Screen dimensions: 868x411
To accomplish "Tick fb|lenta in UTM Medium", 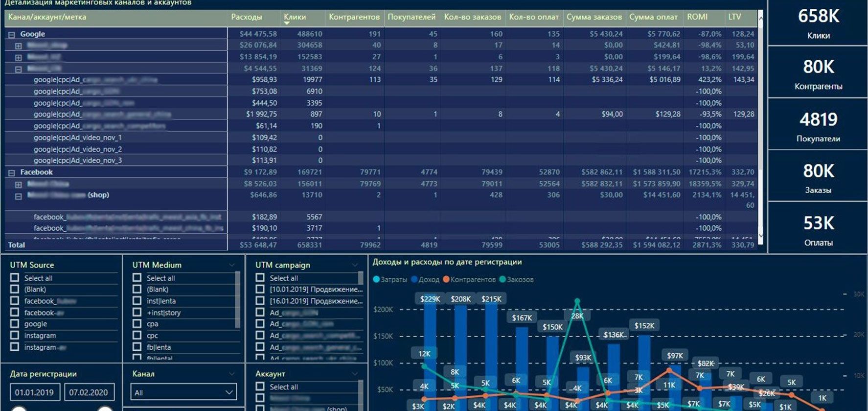I will tap(137, 347).
